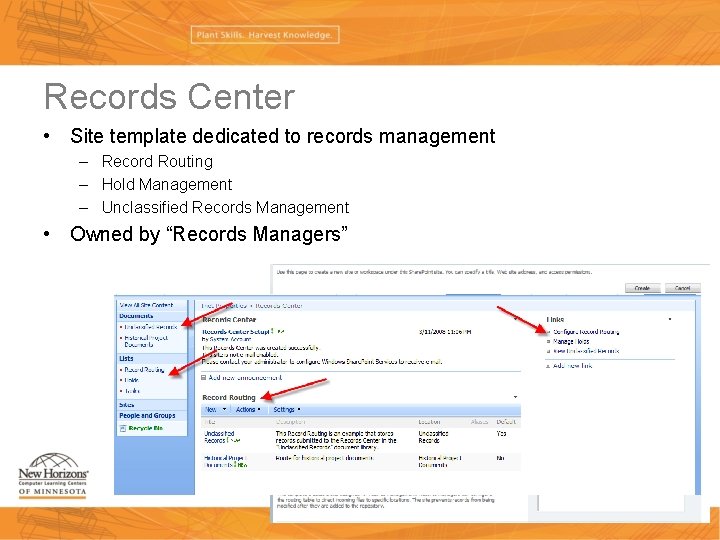This screenshot has width=720, height=540.
Task: Open the Record Routing web part menu arrow
Action: point(515,397)
